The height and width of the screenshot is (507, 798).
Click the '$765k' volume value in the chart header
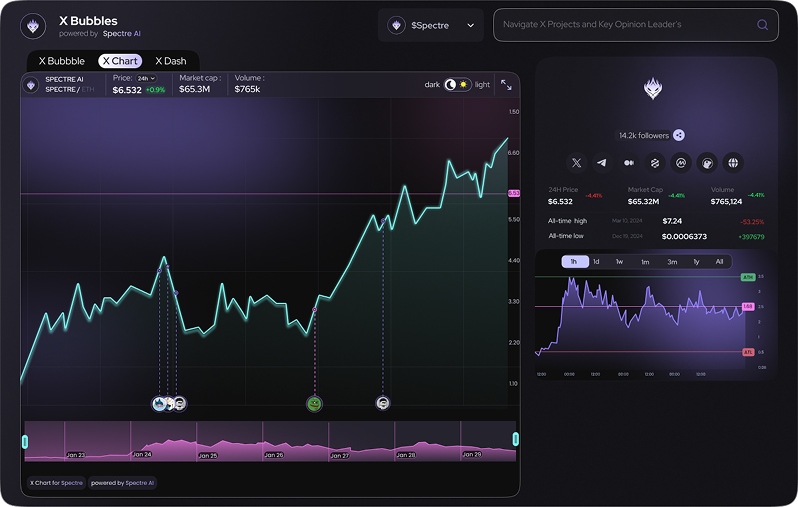point(247,90)
